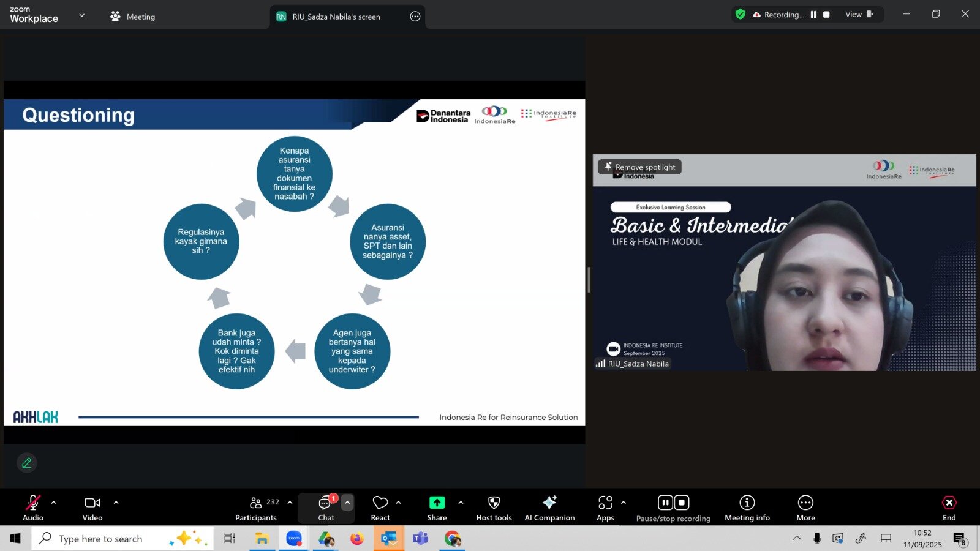Open the Apps menu icon

point(605,508)
